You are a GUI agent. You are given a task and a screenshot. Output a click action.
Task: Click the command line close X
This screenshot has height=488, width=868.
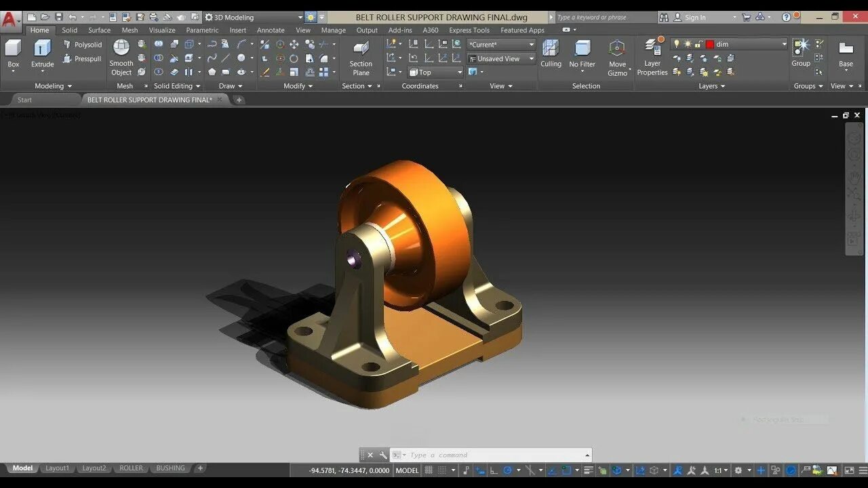370,455
